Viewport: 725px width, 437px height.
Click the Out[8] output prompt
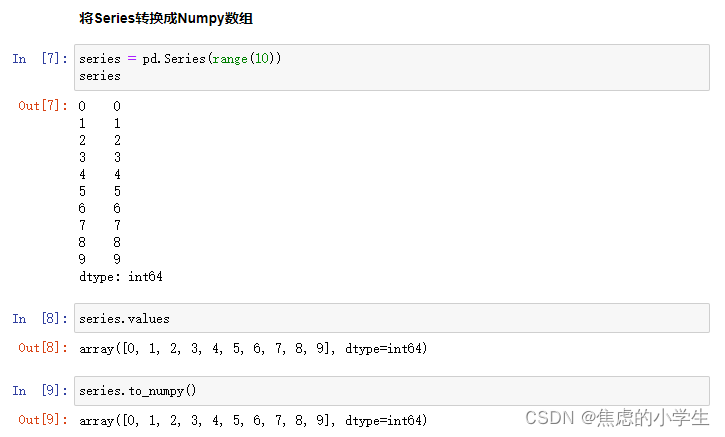coord(42,348)
